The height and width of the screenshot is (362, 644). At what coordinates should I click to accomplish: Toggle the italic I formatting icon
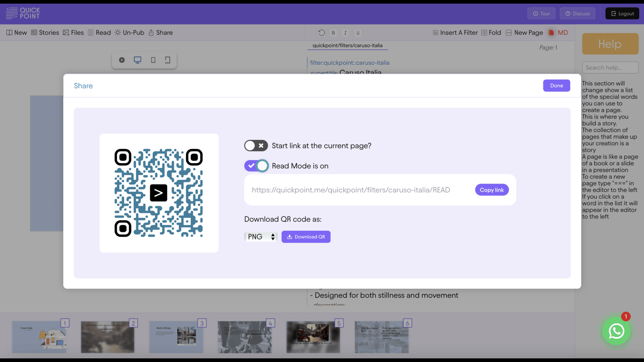[345, 33]
